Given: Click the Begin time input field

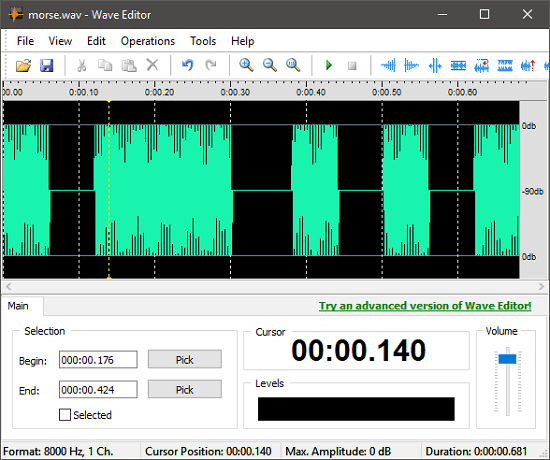Looking at the screenshot, I should [x=98, y=360].
